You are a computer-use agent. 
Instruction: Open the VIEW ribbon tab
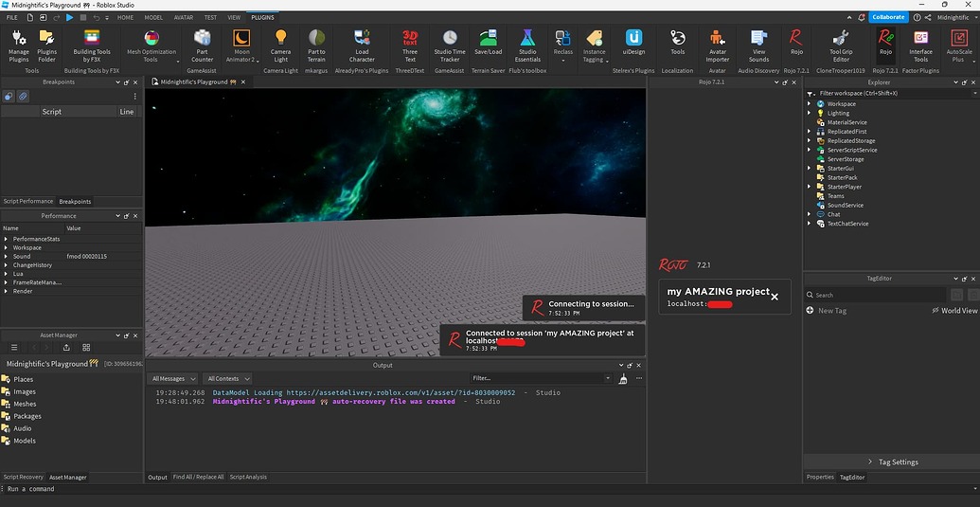pyautogui.click(x=234, y=17)
